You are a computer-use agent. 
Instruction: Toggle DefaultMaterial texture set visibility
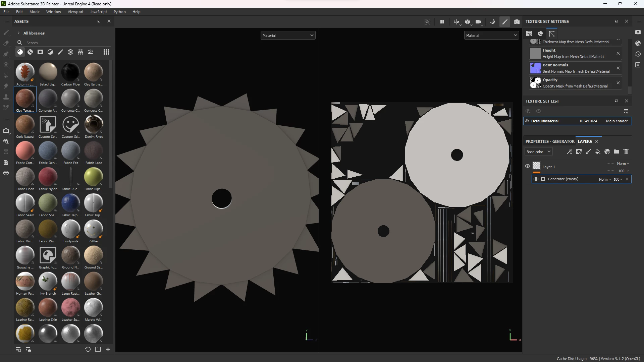point(527,121)
